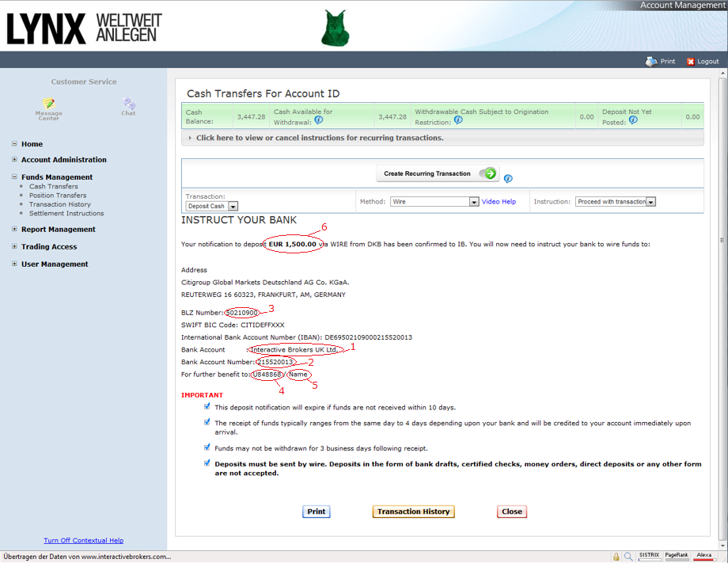Toggle the deposit notification expiry checkbox
728x563 pixels.
pos(207,406)
